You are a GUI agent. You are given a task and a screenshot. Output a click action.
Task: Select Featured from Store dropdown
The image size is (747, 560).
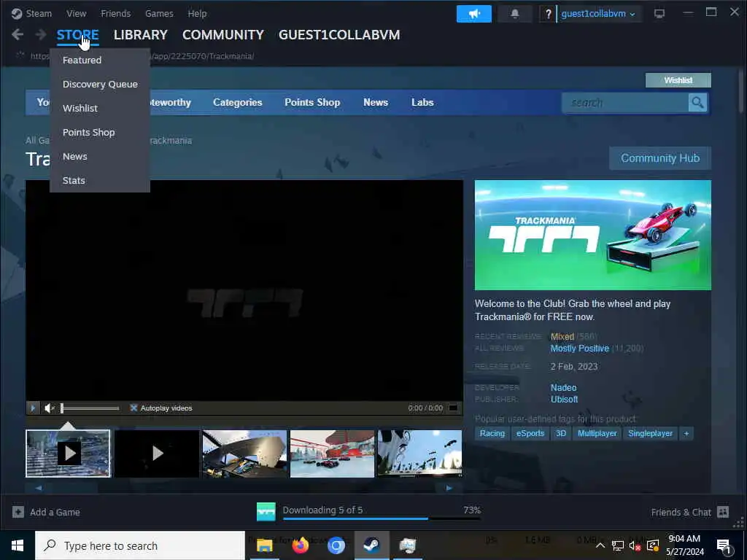82,60
